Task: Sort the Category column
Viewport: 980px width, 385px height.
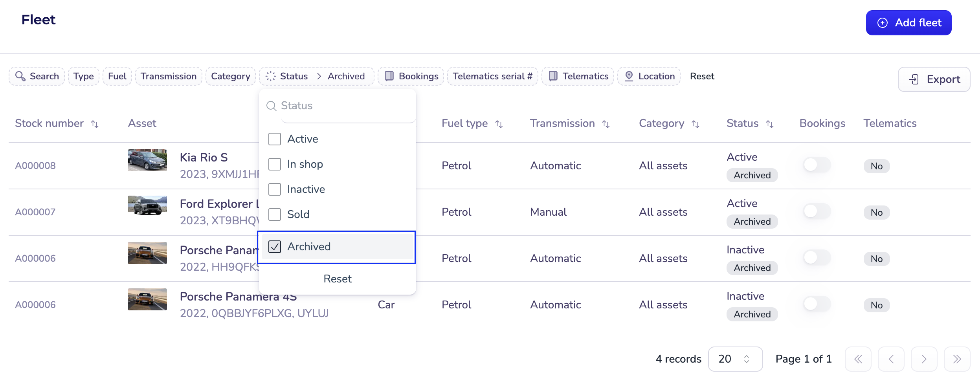Action: tap(696, 124)
